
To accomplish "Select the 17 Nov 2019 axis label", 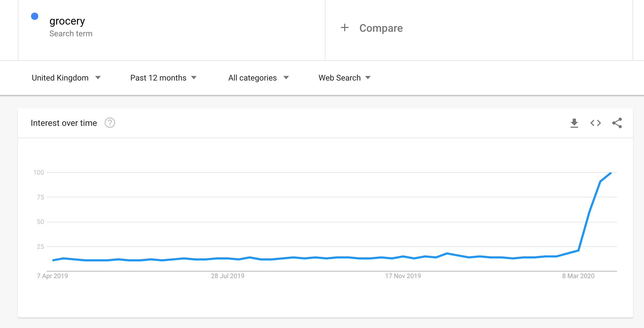I will point(403,276).
